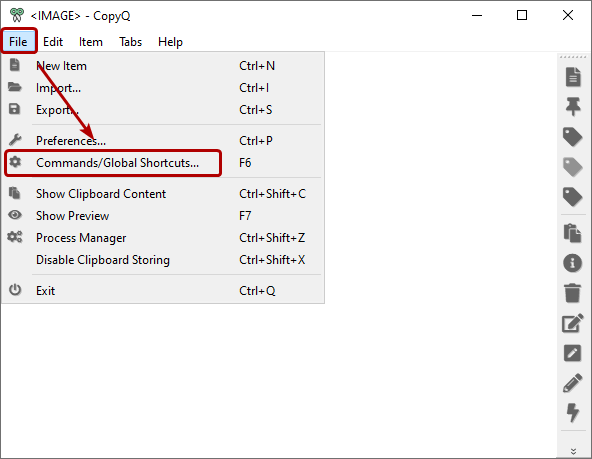This screenshot has width=592, height=459.
Task: Click the new item document icon in the sidebar toolbar
Action: (573, 77)
